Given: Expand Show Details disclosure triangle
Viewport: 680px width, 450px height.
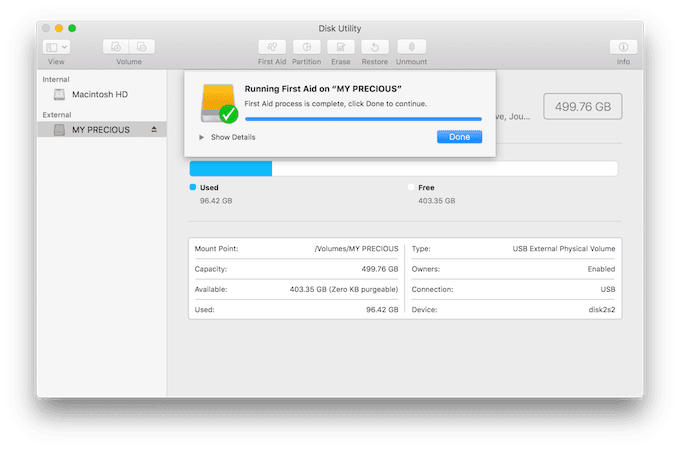Looking at the screenshot, I should point(201,137).
